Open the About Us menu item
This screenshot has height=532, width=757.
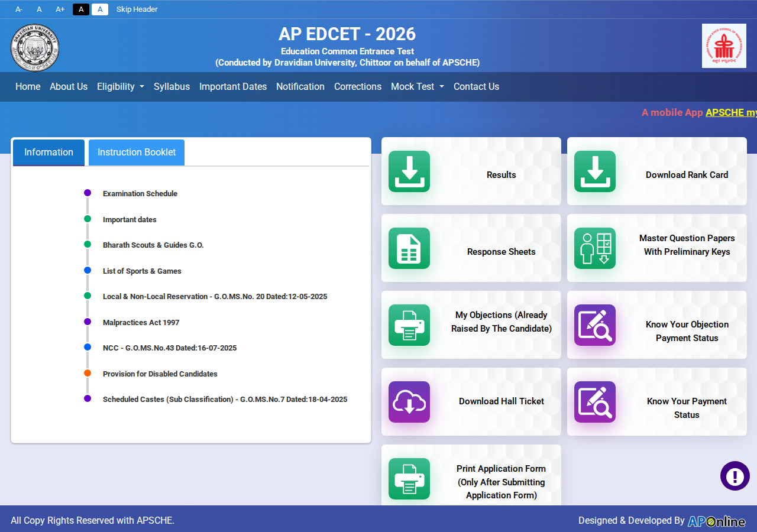[69, 86]
